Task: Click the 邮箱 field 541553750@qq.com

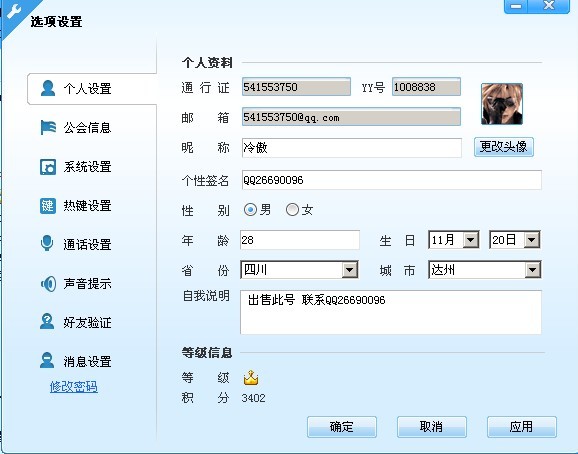Action: pyautogui.click(x=351, y=117)
